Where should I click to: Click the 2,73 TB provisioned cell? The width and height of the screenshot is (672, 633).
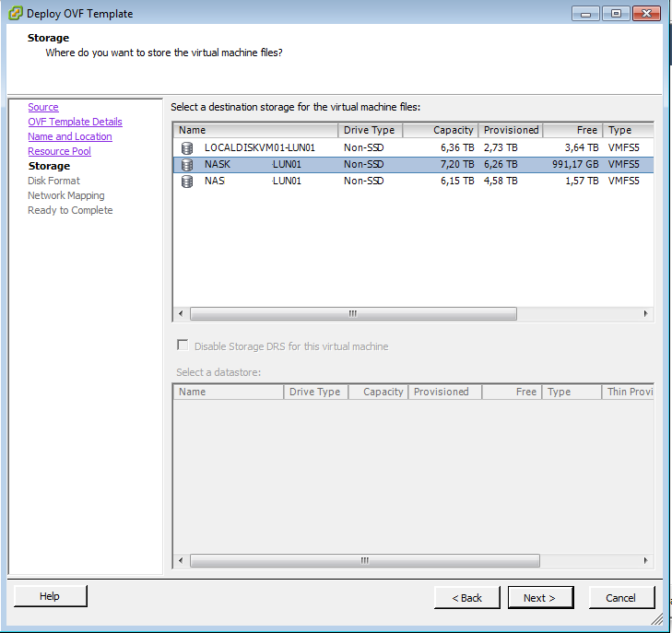[x=501, y=147]
